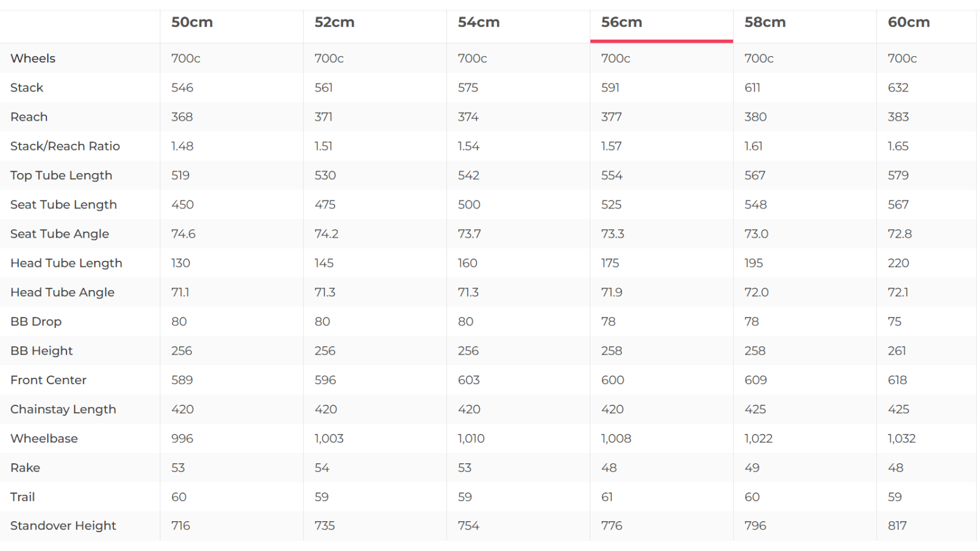Image resolution: width=980 pixels, height=551 pixels.
Task: Click the Front Center row label
Action: (x=49, y=380)
